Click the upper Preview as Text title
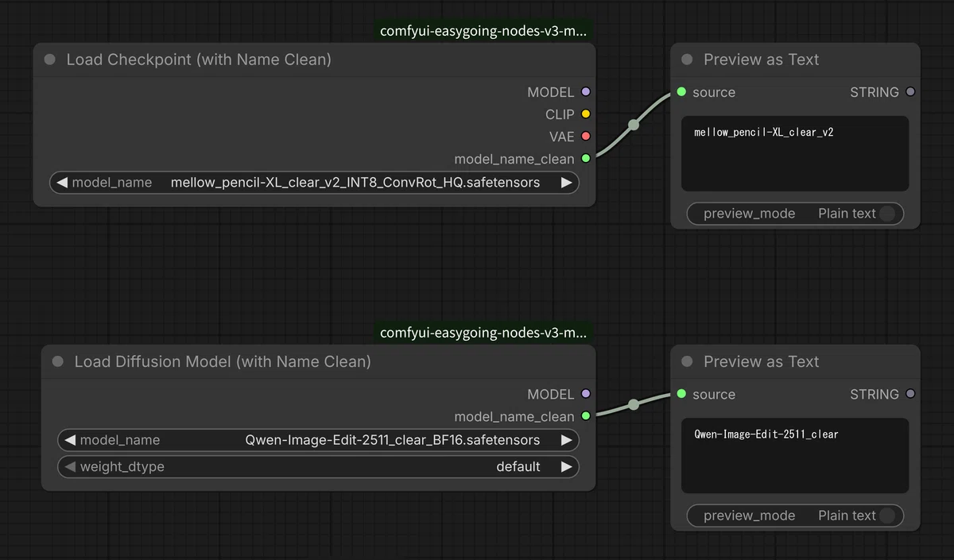The height and width of the screenshot is (560, 954). coord(761,60)
